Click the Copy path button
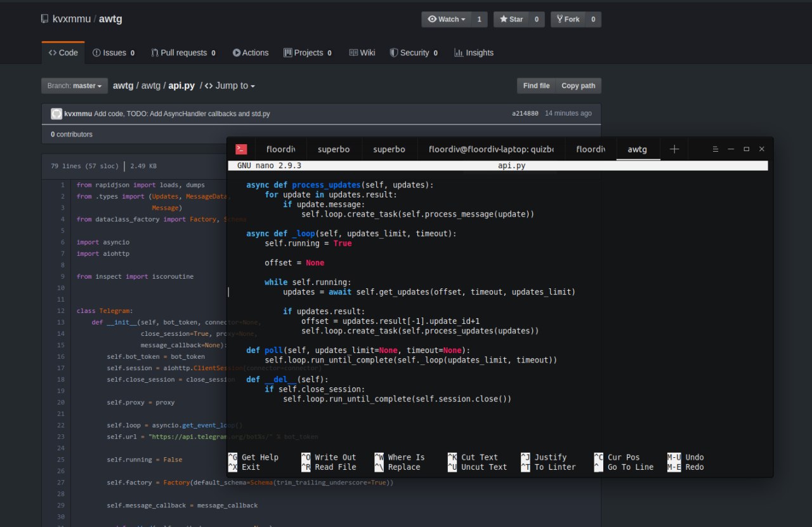The height and width of the screenshot is (527, 812). point(578,86)
